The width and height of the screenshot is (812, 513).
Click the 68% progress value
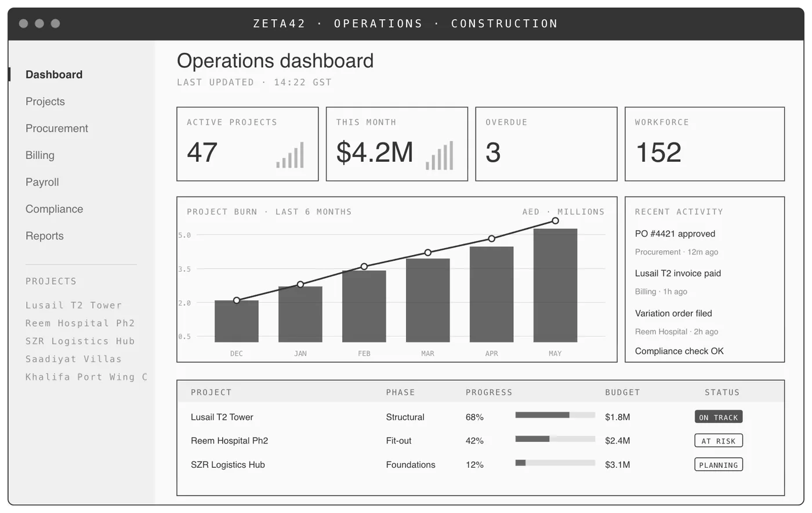(x=475, y=417)
